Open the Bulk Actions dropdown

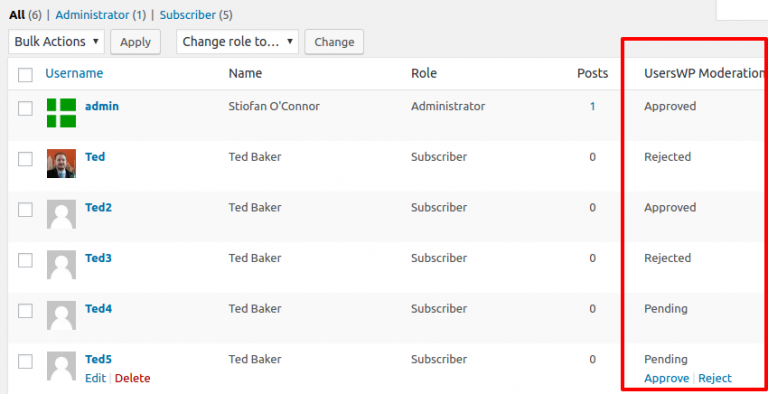[56, 42]
